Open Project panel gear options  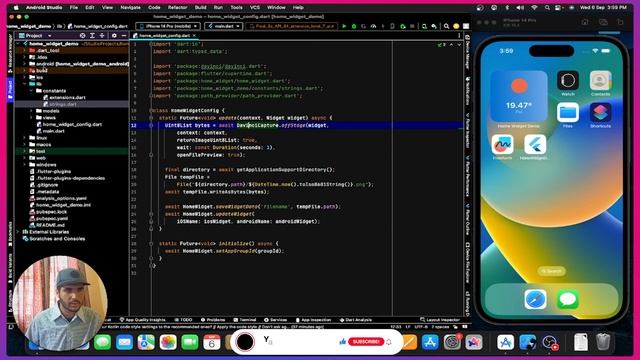point(114,36)
